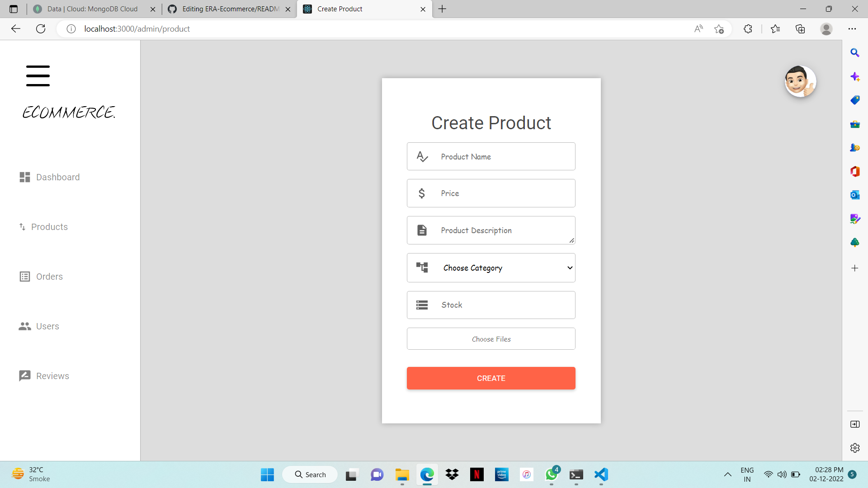Click the Dashboard grid icon
Viewport: 868px width, 488px height.
click(24, 177)
